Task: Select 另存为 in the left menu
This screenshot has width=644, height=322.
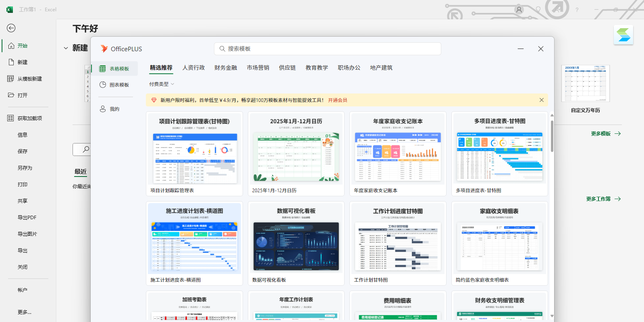Action: point(25,168)
